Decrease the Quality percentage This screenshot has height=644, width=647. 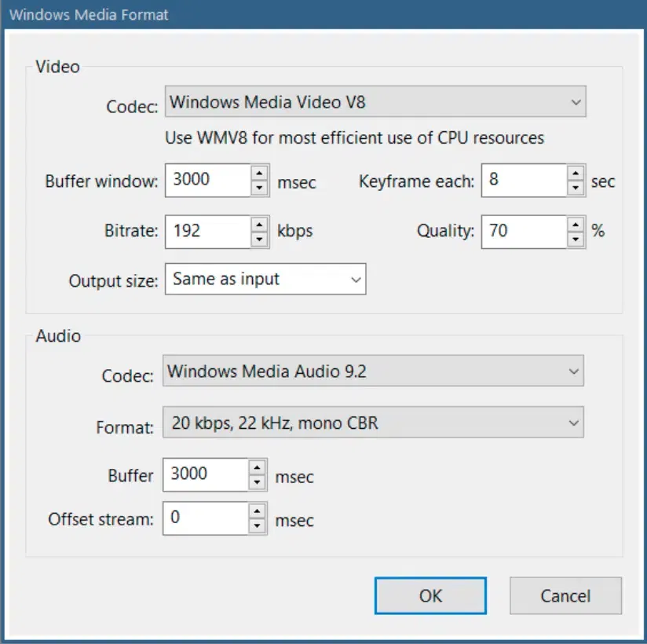click(x=576, y=239)
